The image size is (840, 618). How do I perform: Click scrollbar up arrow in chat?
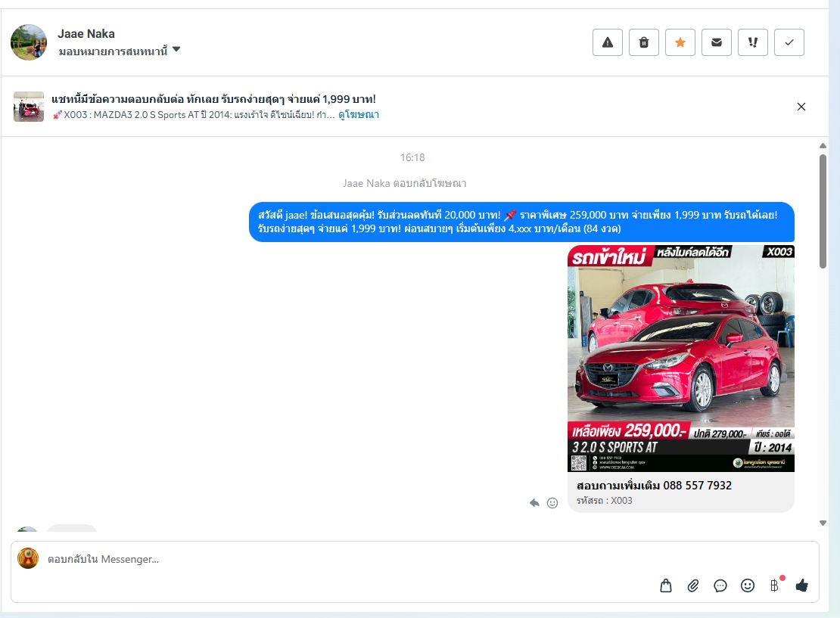[x=823, y=146]
